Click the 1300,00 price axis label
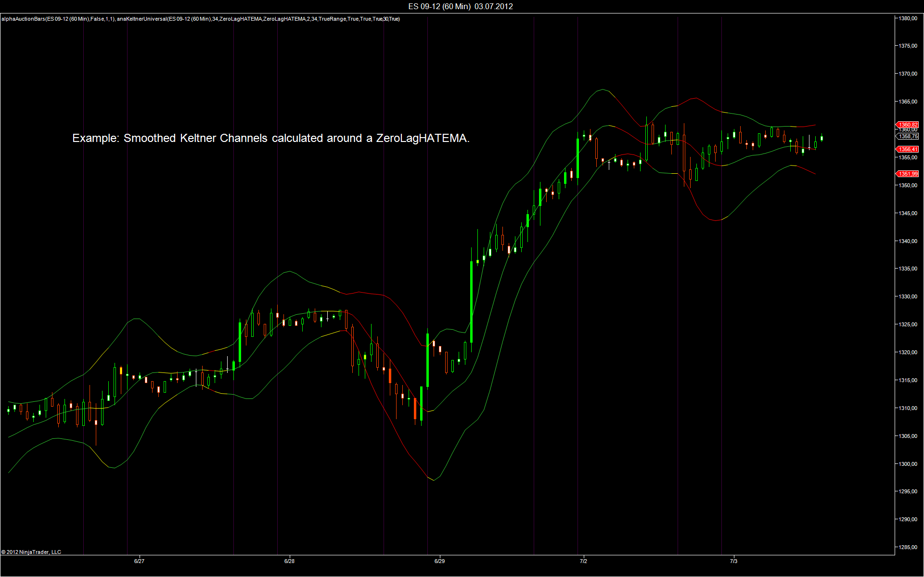The width and height of the screenshot is (924, 577). [x=908, y=464]
